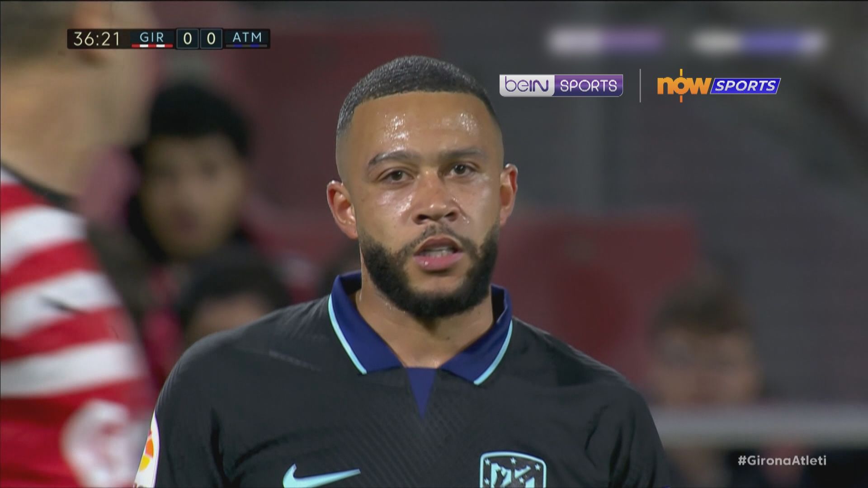The width and height of the screenshot is (868, 488).
Task: Click the divider between broadcaster logos
Action: point(640,85)
